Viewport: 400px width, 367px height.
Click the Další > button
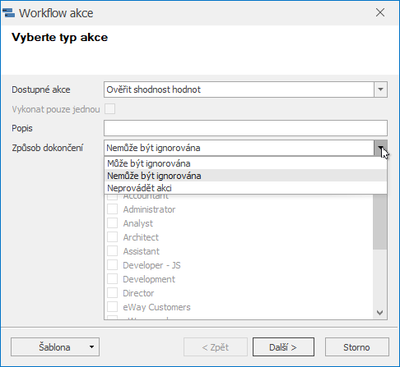coord(283,347)
